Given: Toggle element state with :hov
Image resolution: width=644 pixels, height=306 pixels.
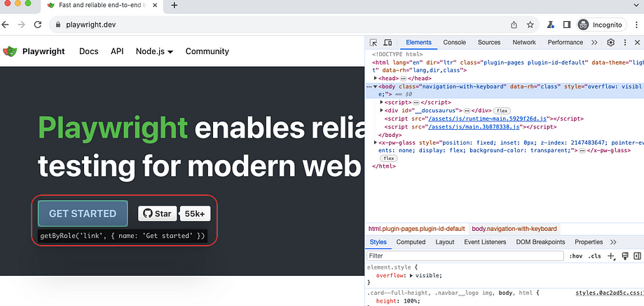Looking at the screenshot, I should [x=576, y=256].
